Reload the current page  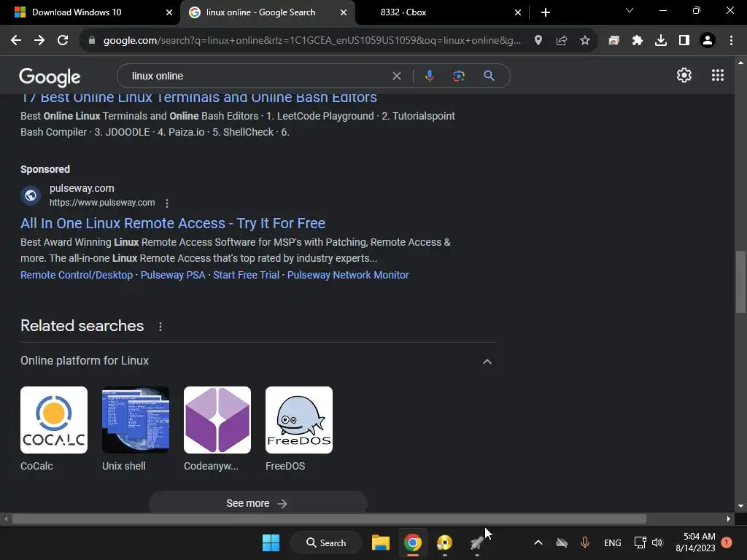pyautogui.click(x=63, y=41)
